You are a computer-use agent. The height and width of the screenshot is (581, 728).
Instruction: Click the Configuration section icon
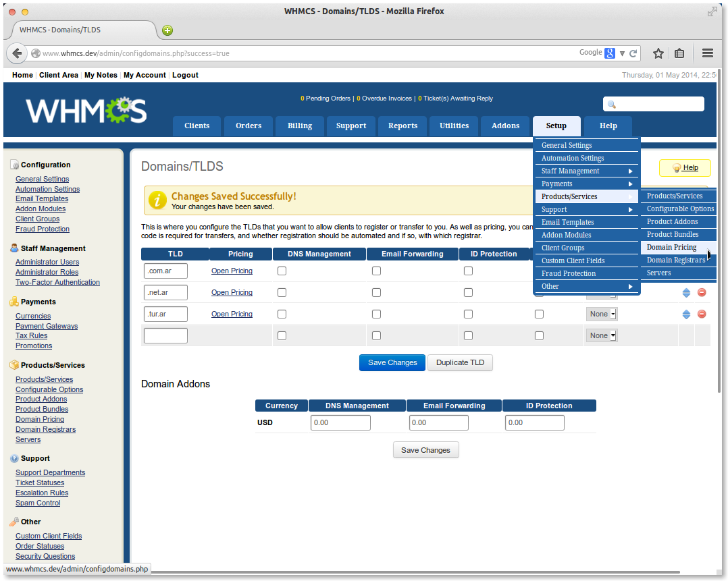14,165
